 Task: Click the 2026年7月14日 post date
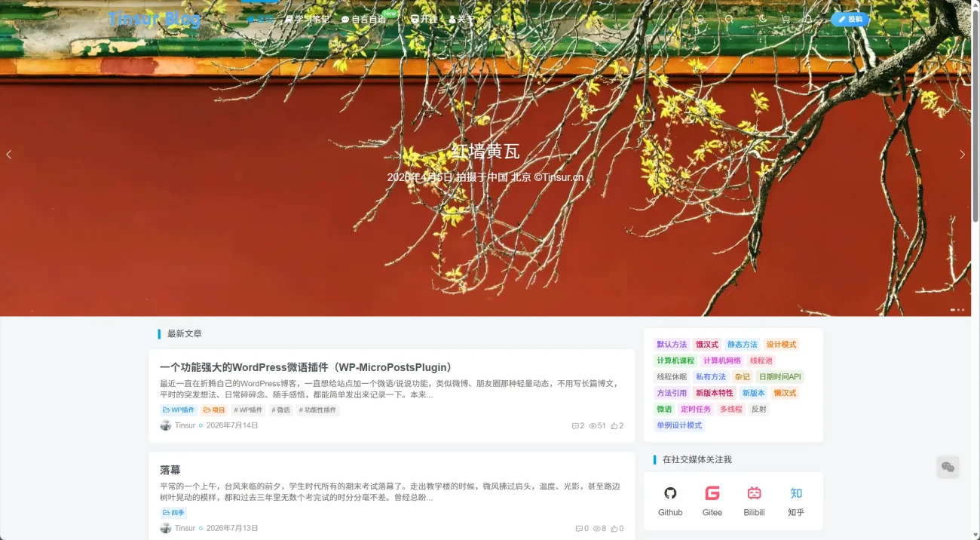(x=232, y=425)
